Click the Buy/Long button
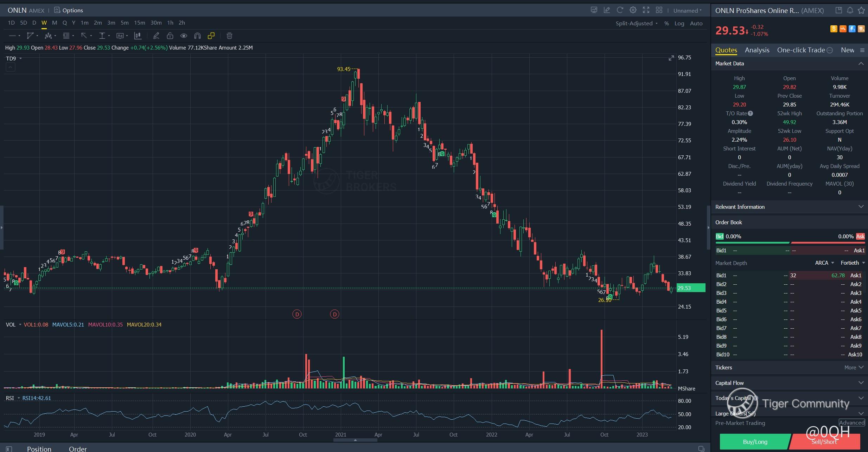The width and height of the screenshot is (868, 452). pyautogui.click(x=755, y=442)
